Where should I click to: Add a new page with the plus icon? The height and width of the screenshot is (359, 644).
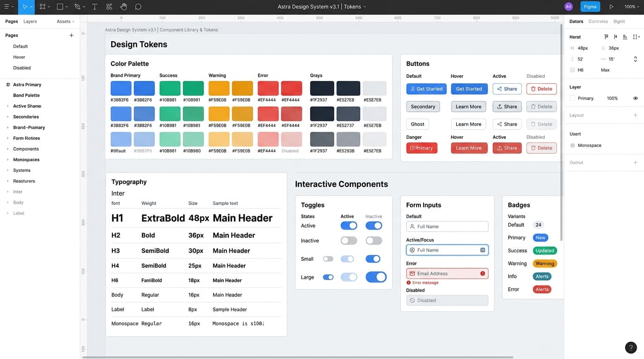pyautogui.click(x=71, y=35)
